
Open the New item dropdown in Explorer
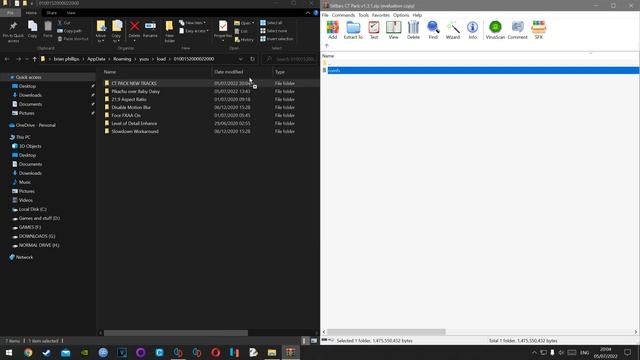pos(193,23)
